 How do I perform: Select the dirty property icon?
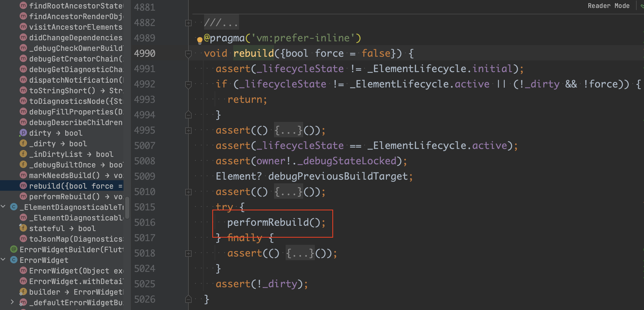(23, 132)
